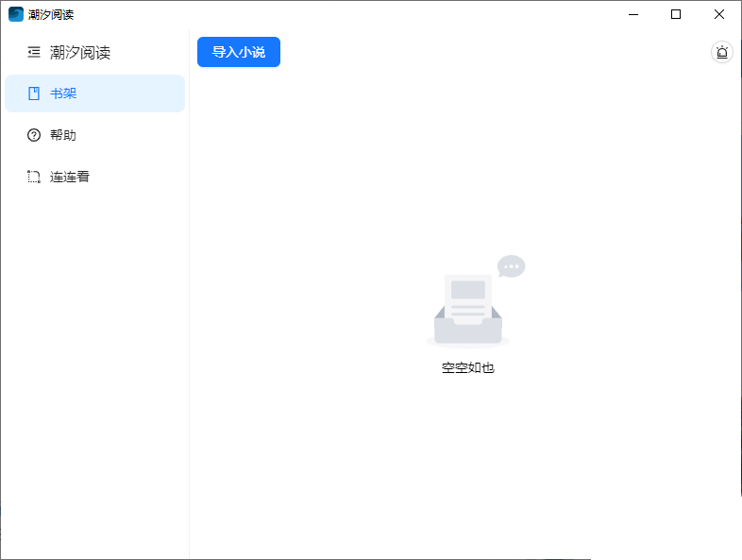Click the 潮汐阅读 app logo in title bar
This screenshot has width=742, height=560.
[16, 14]
